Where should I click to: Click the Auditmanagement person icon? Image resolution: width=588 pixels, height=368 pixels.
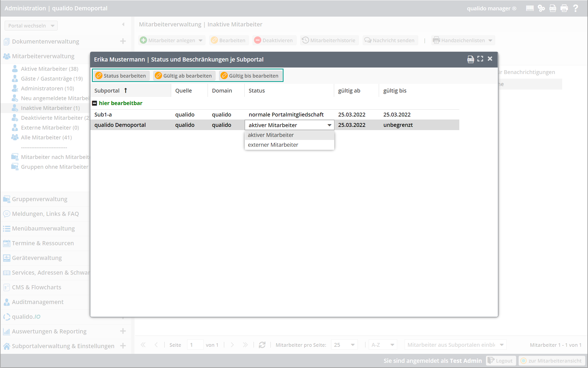pos(7,302)
